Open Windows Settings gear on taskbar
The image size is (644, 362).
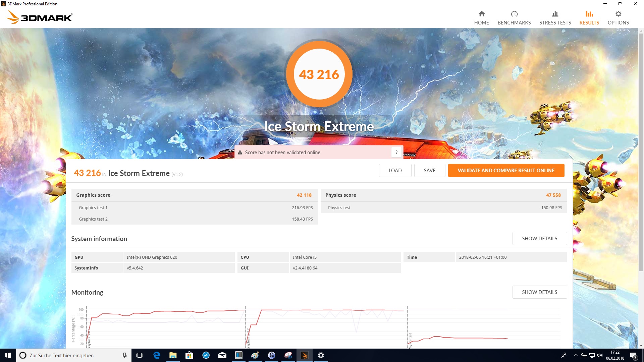pyautogui.click(x=321, y=355)
